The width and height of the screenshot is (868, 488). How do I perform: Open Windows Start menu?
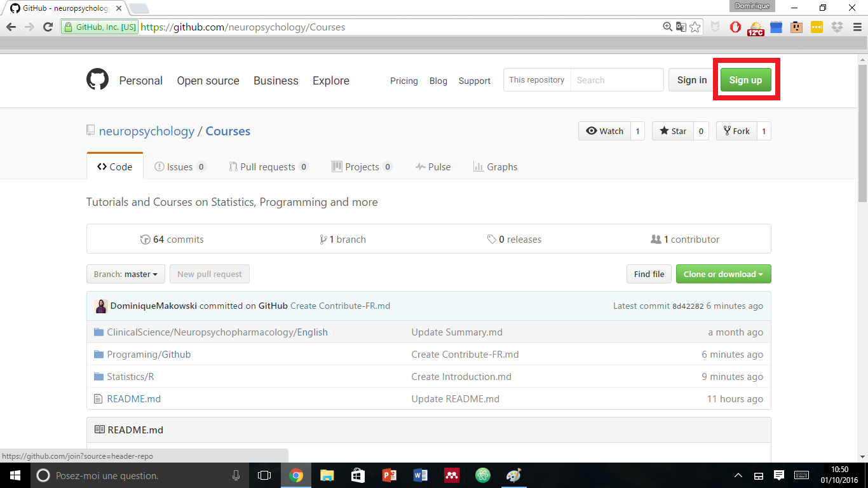[x=15, y=475]
